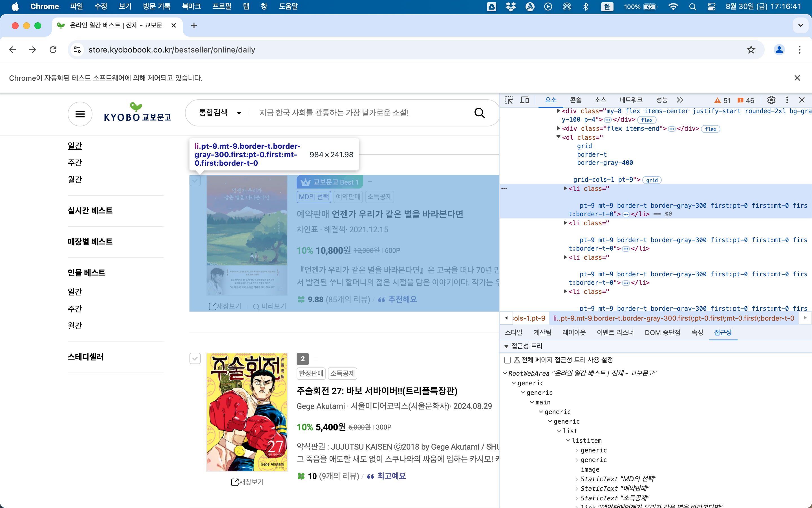Open the DOM 중단점 pane tab
Viewport: 812px width, 508px height.
(662, 333)
